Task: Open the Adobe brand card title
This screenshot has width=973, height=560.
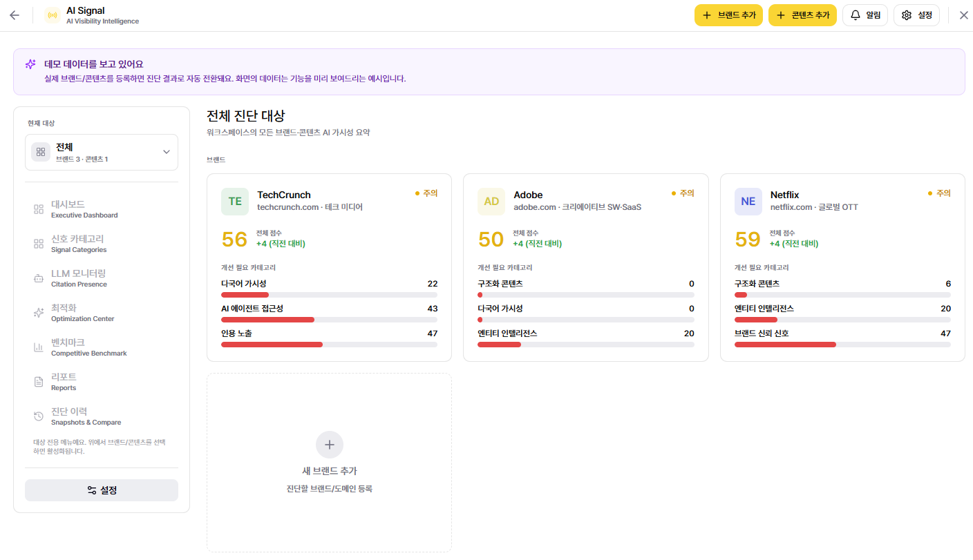Action: coord(528,195)
